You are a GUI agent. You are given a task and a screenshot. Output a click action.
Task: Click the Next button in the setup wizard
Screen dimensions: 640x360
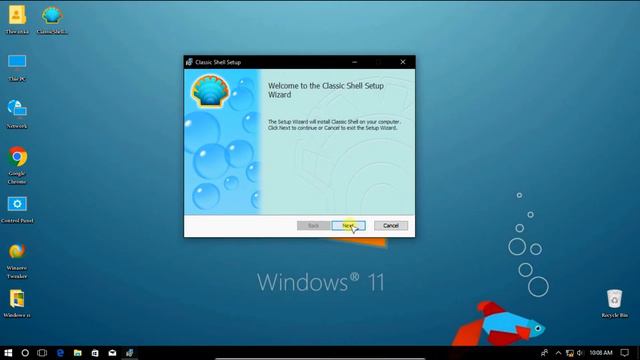(348, 225)
